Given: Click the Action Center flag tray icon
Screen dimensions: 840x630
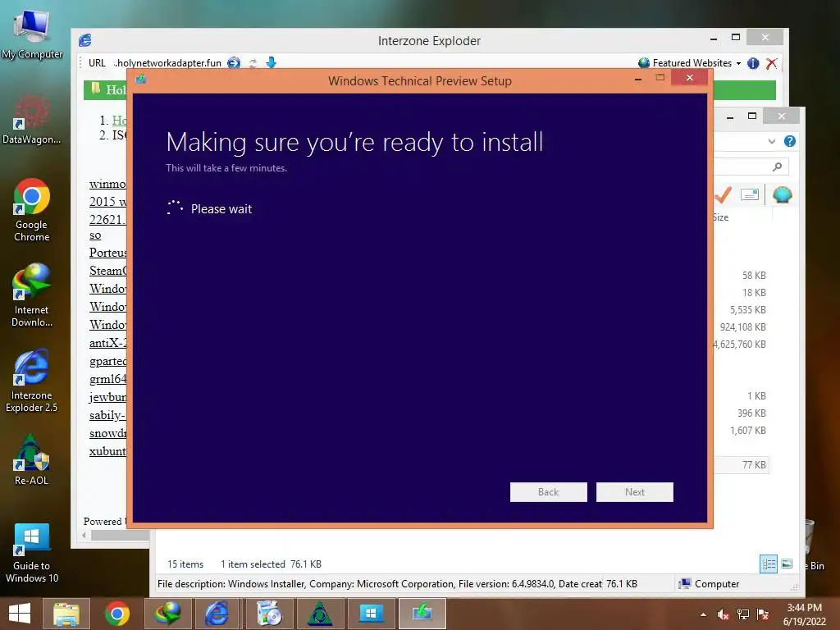Looking at the screenshot, I should coord(762,614).
